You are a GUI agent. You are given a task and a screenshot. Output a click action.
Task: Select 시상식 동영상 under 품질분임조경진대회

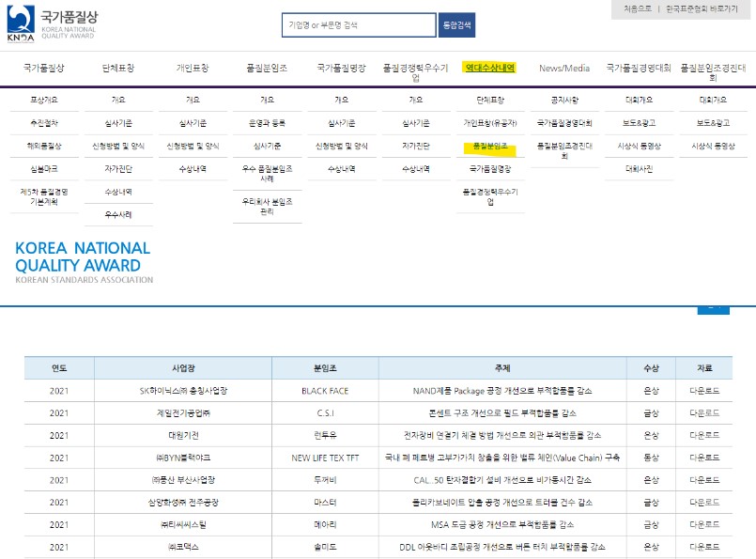(x=713, y=146)
